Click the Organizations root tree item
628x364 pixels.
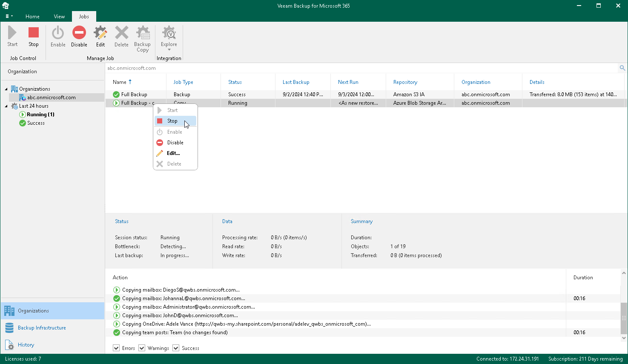(x=34, y=89)
